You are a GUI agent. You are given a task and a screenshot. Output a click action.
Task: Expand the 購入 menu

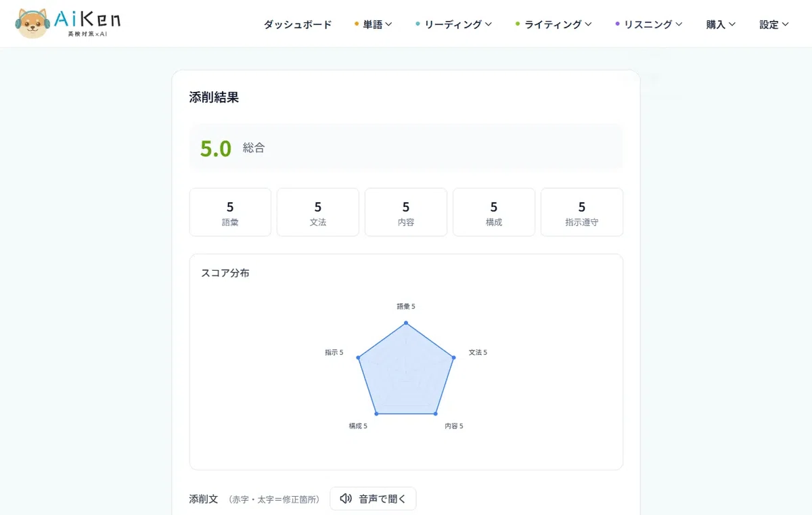(x=721, y=24)
